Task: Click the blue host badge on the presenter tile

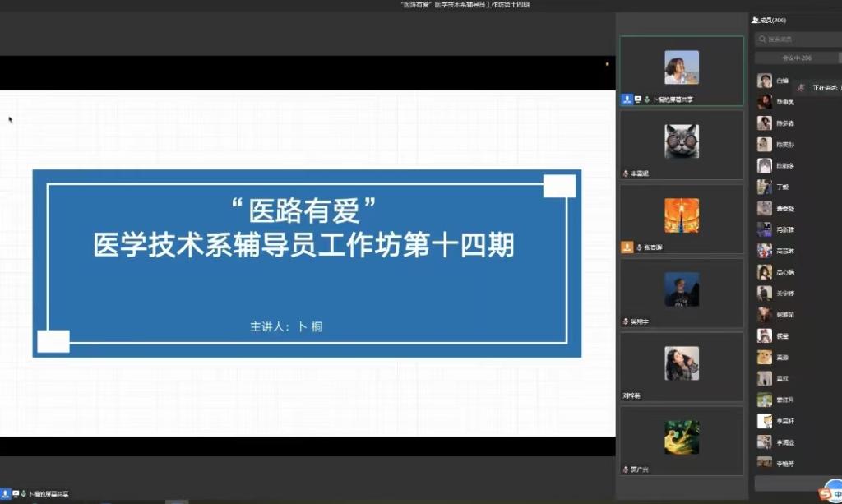Action: 627,99
